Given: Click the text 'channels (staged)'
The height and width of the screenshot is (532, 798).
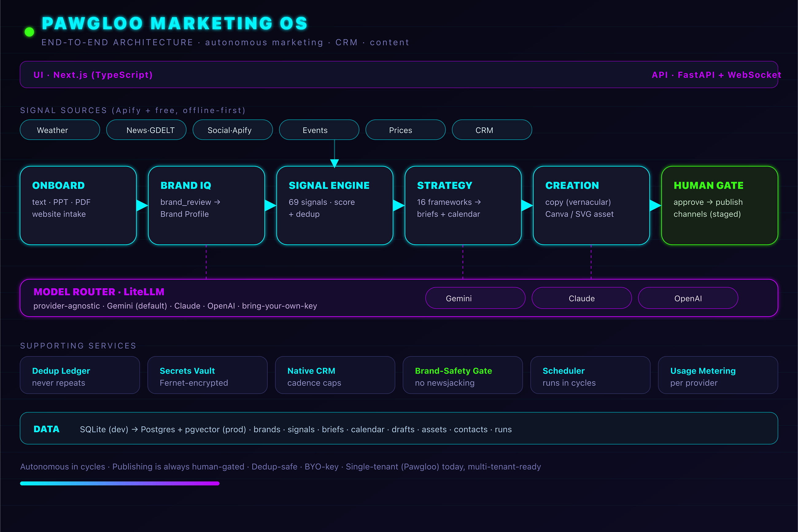Looking at the screenshot, I should click(707, 214).
